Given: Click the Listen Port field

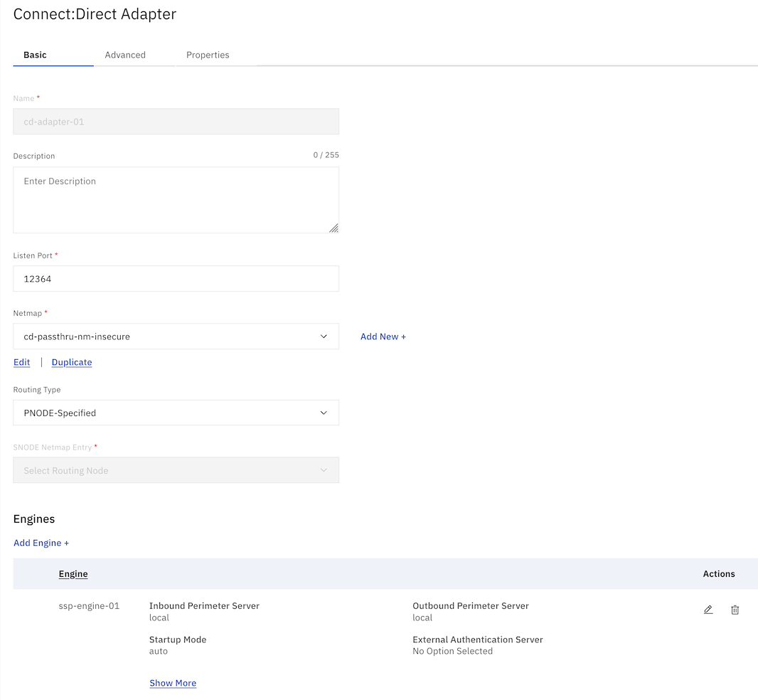Looking at the screenshot, I should click(x=176, y=279).
